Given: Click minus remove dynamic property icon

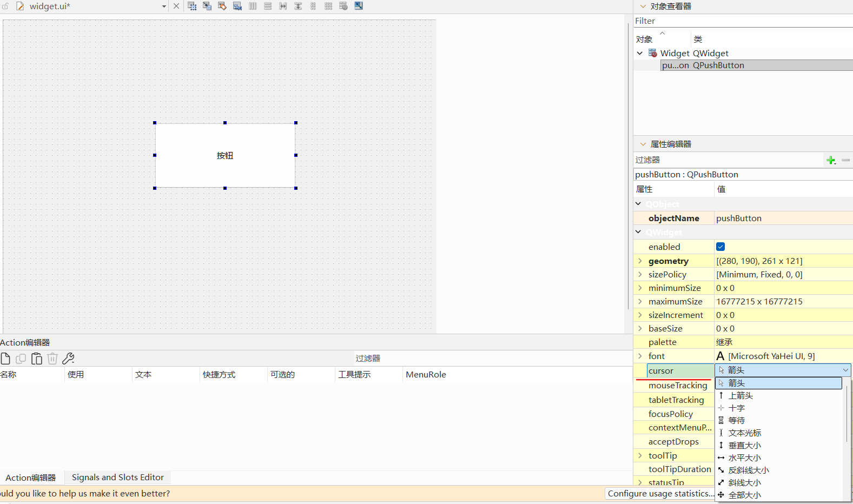Looking at the screenshot, I should point(846,160).
